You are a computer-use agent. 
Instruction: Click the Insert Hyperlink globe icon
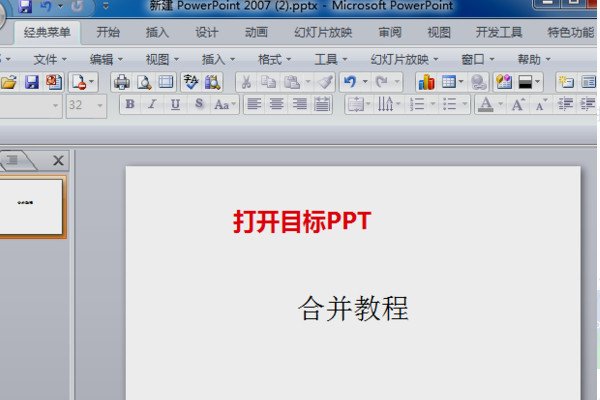coord(478,82)
